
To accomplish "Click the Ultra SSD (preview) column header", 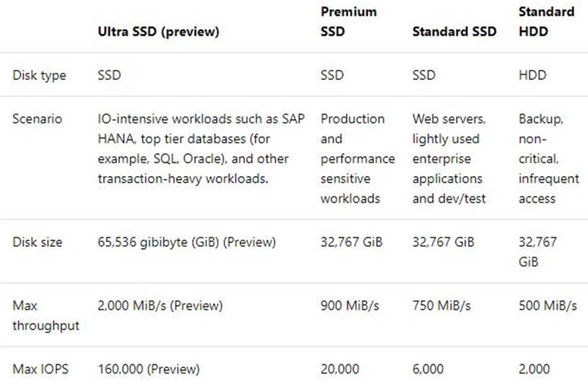I will [x=158, y=32].
